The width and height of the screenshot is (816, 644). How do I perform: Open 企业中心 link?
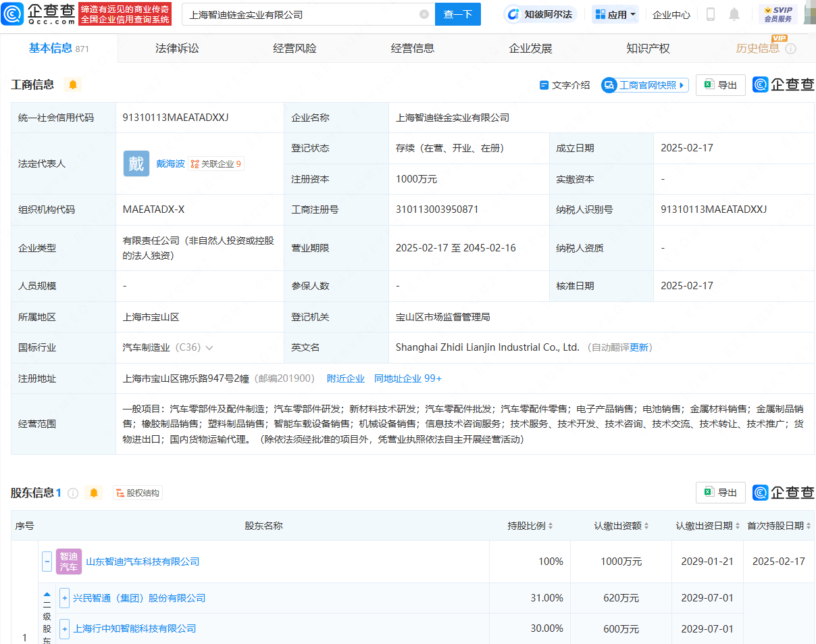click(671, 14)
